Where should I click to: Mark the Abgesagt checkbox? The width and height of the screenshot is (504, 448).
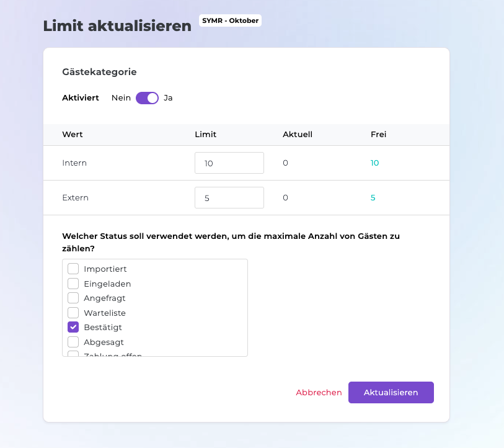pos(73,342)
